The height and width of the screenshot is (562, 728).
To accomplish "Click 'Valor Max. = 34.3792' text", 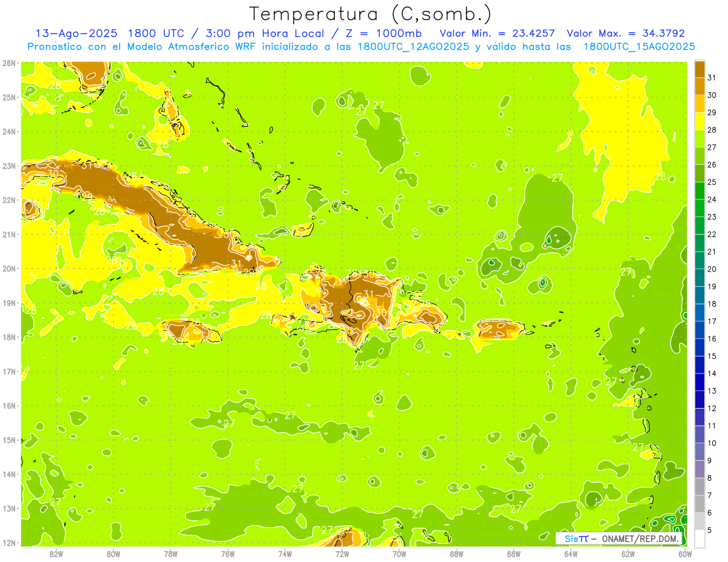I will pos(625,33).
